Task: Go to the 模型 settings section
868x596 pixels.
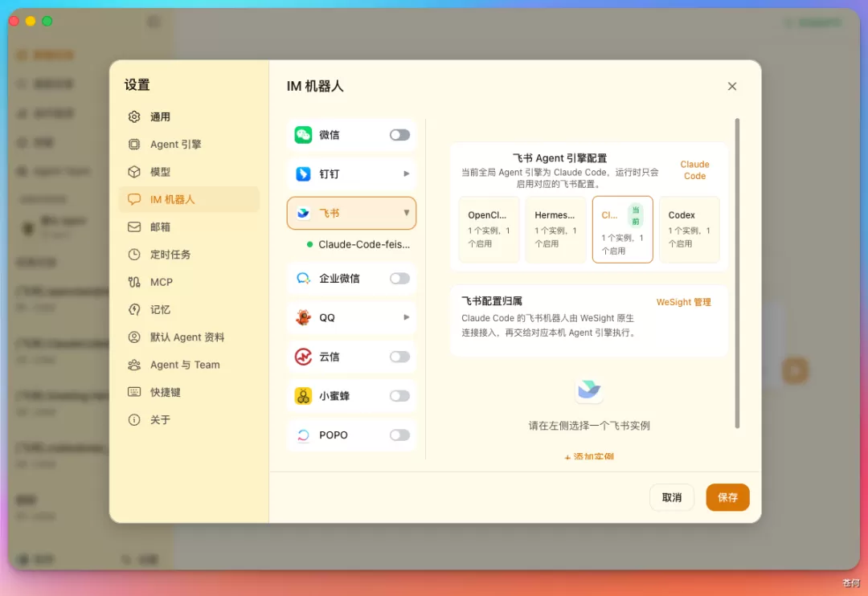Action: 189,172
